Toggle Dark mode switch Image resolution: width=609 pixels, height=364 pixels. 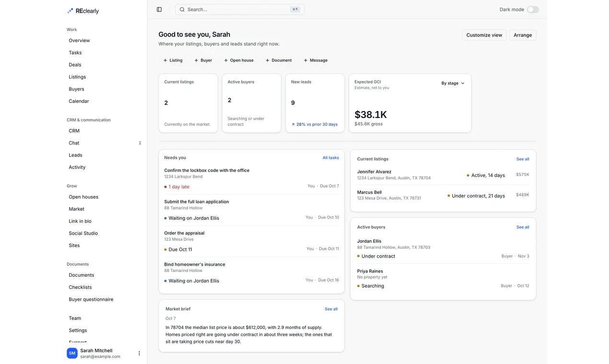[533, 10]
